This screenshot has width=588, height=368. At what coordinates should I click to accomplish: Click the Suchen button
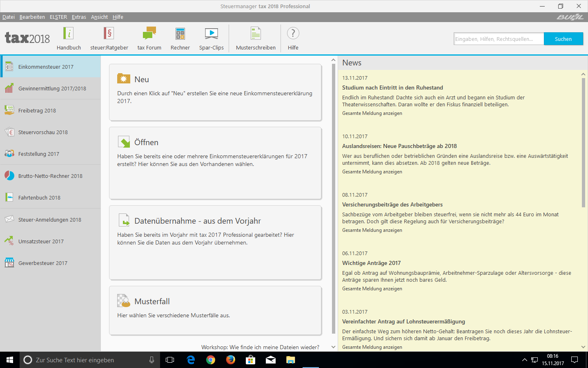click(x=563, y=39)
